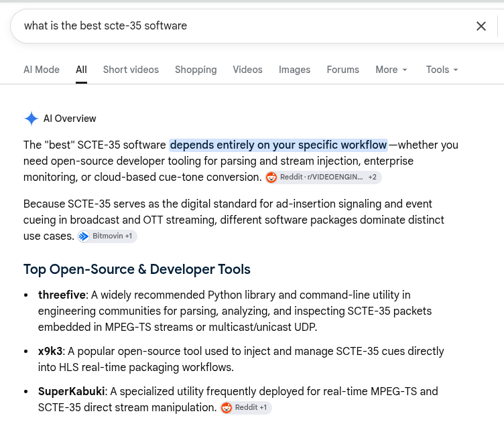The height and width of the screenshot is (434, 504).
Task: Open the Forums tab
Action: click(x=342, y=70)
